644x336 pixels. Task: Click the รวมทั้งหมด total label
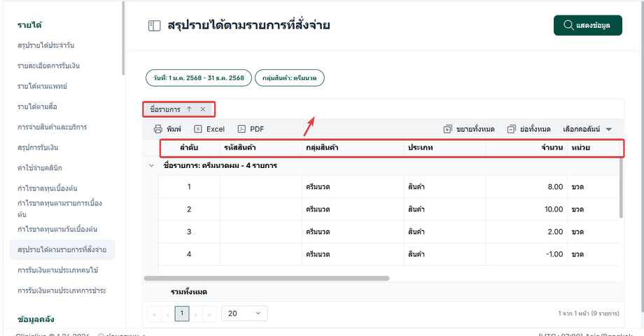(189, 292)
